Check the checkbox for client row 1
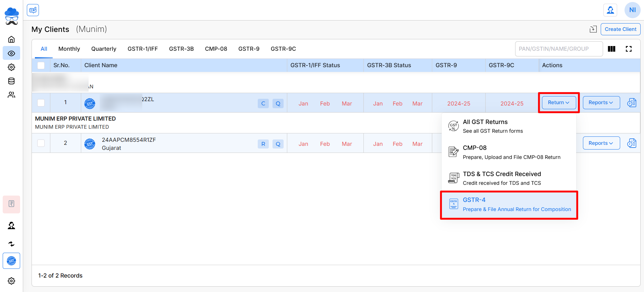 41,102
